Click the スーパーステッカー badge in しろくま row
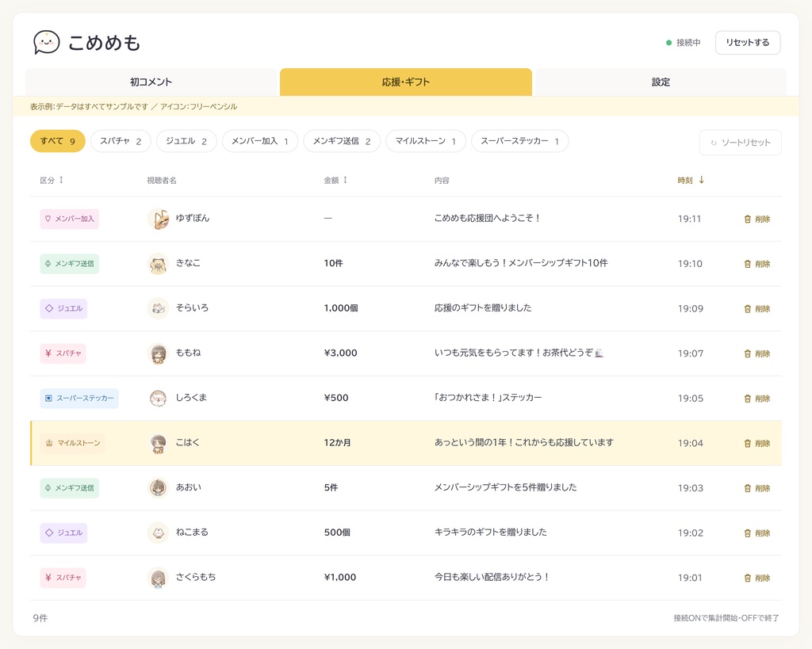812x649 pixels. click(79, 399)
